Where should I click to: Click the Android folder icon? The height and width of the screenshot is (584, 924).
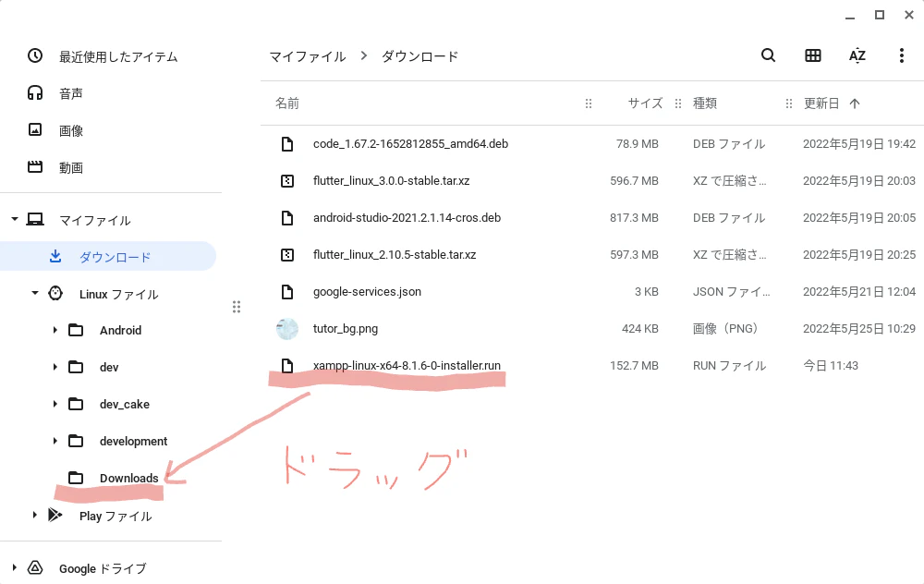(x=76, y=330)
